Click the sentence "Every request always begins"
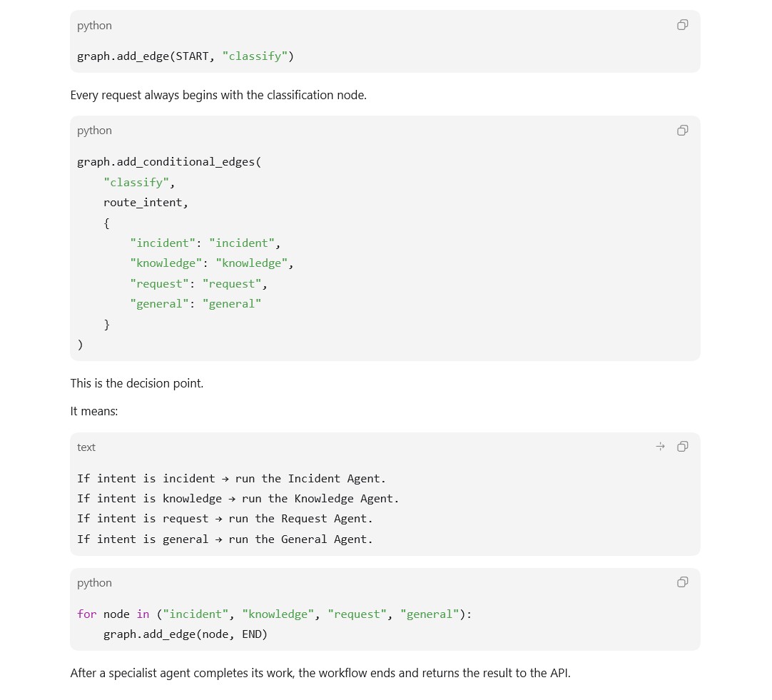The image size is (772, 700). [218, 95]
